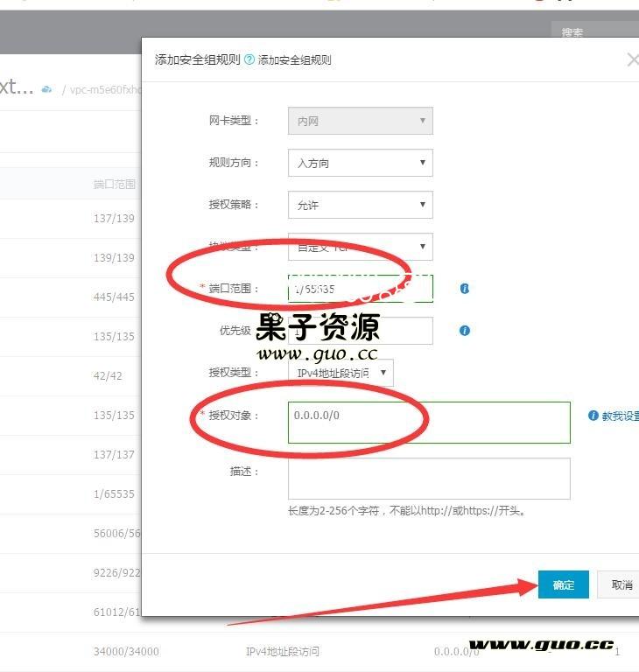Click the disabled 网卡类型 dropdown showing 内网
The width and height of the screenshot is (639, 672).
pos(360,121)
